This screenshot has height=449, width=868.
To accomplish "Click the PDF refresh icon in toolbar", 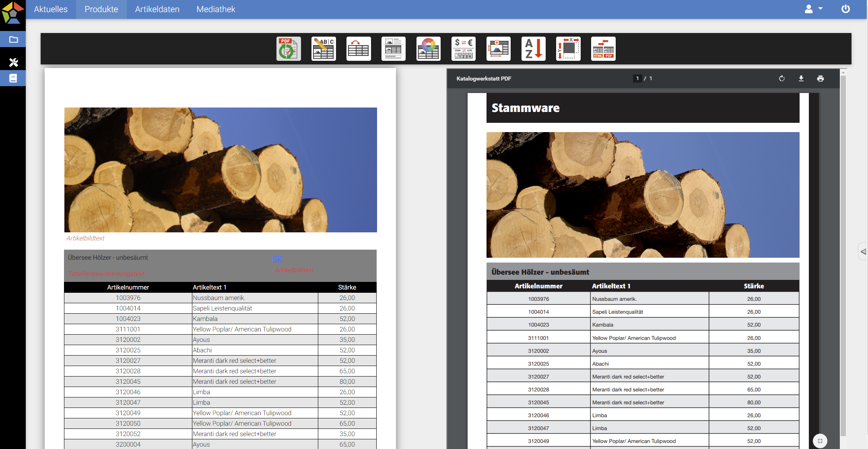I will (289, 49).
